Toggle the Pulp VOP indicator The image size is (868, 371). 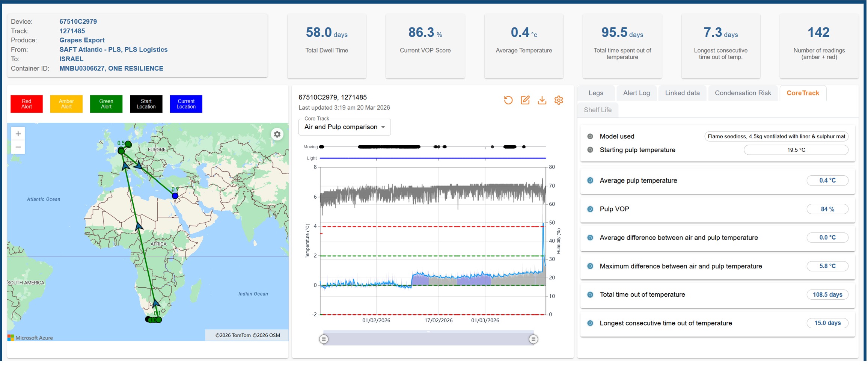coord(590,209)
